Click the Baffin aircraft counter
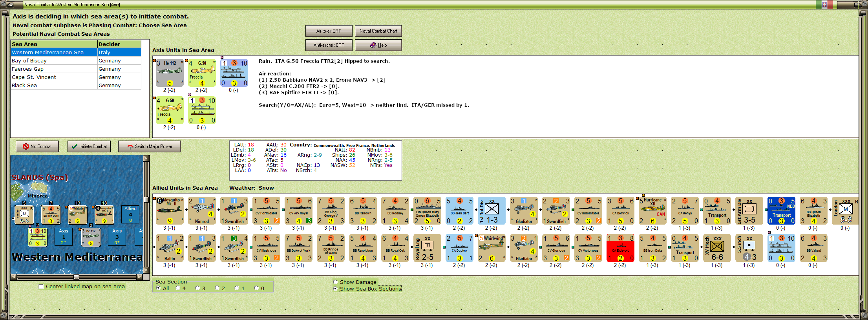 170,248
